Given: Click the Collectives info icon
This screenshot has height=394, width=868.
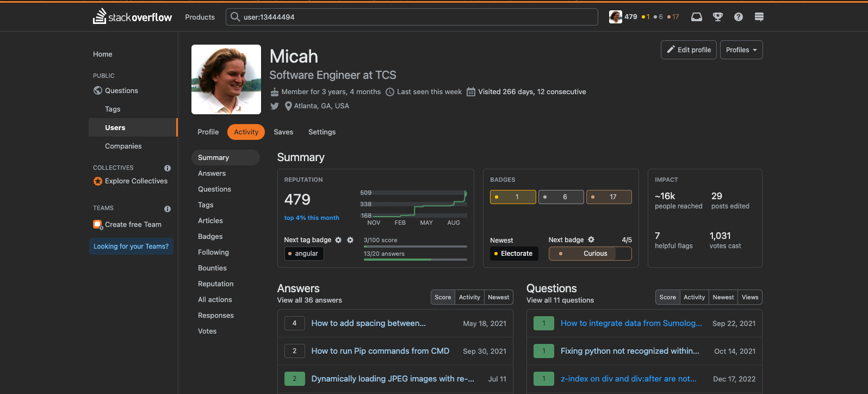Looking at the screenshot, I should [168, 168].
